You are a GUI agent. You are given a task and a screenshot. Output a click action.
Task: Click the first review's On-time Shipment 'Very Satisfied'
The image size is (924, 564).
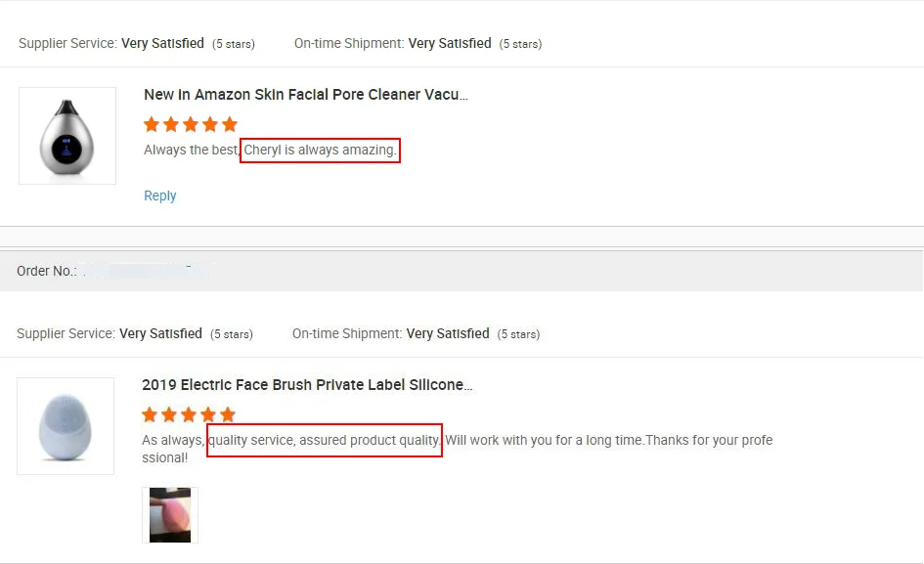(x=450, y=43)
